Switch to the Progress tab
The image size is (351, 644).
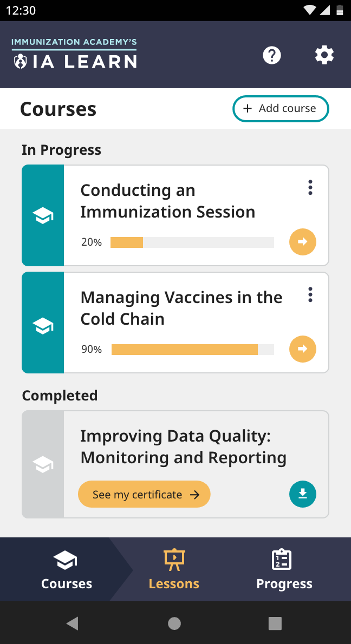(x=284, y=569)
